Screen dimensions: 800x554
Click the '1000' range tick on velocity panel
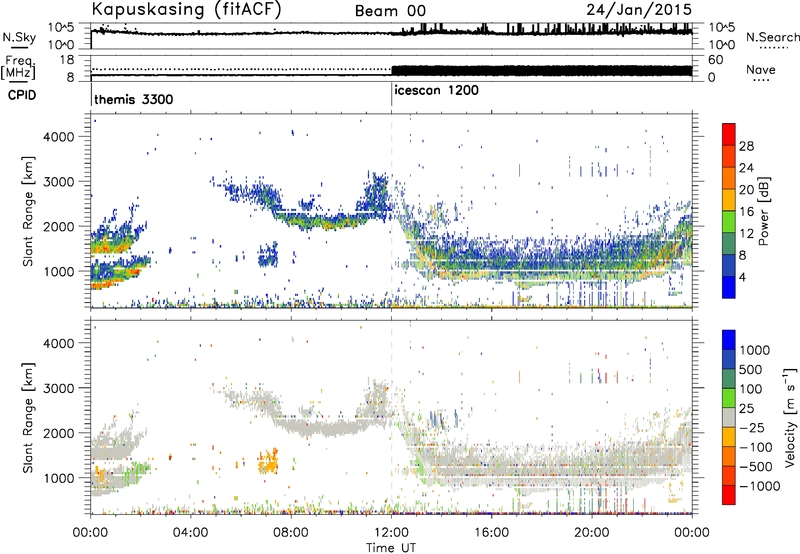click(58, 478)
